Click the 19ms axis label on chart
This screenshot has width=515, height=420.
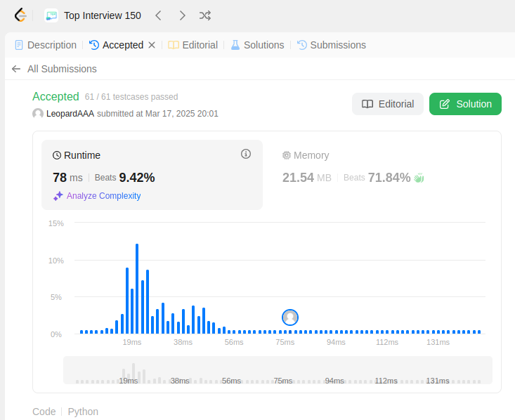pos(132,342)
